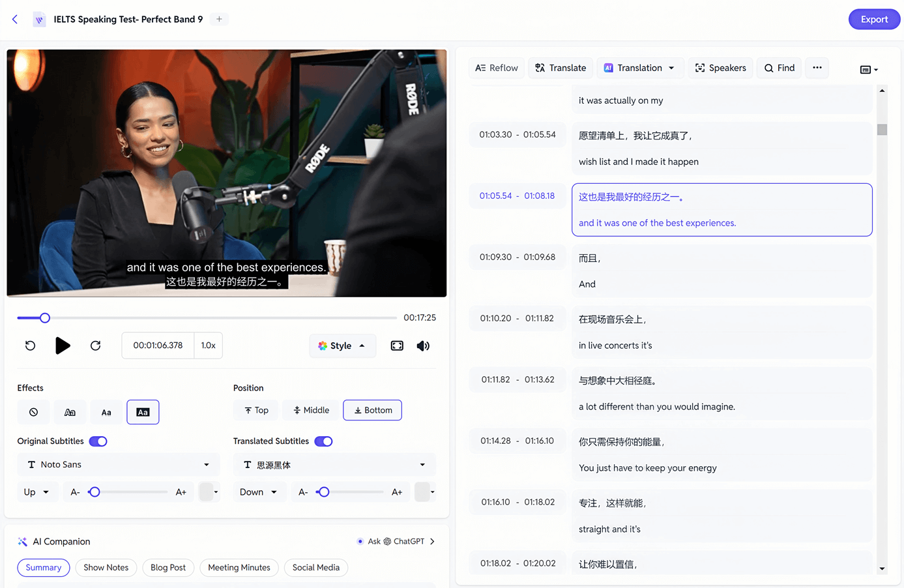The width and height of the screenshot is (904, 588).
Task: Open the subtitle layout view icon
Action: pyautogui.click(x=869, y=69)
